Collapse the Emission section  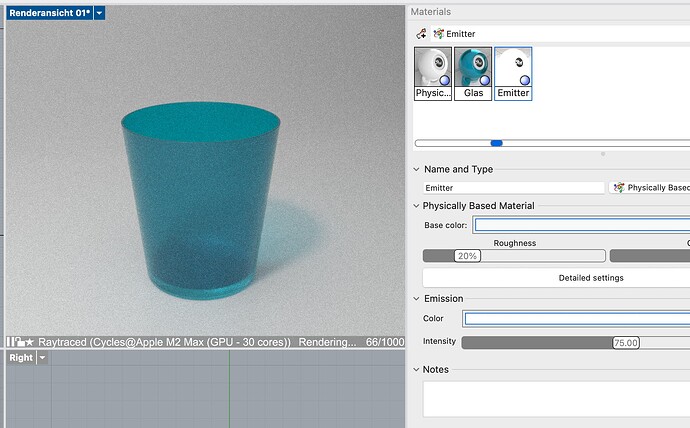click(x=415, y=298)
